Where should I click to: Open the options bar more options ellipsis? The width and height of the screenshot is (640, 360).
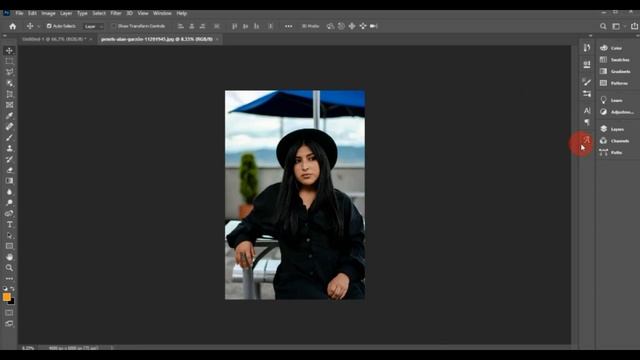coord(289,26)
